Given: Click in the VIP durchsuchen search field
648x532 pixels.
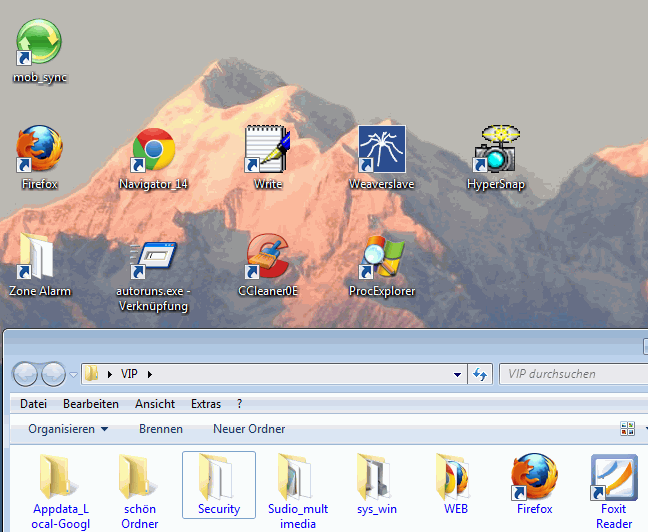Looking at the screenshot, I should (x=574, y=374).
